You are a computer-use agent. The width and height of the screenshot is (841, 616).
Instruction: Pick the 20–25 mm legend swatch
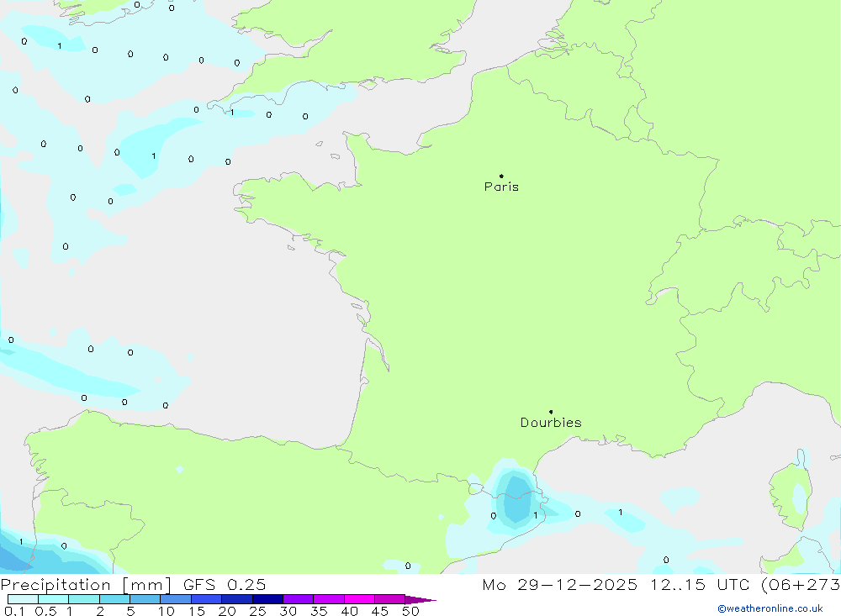(x=237, y=599)
